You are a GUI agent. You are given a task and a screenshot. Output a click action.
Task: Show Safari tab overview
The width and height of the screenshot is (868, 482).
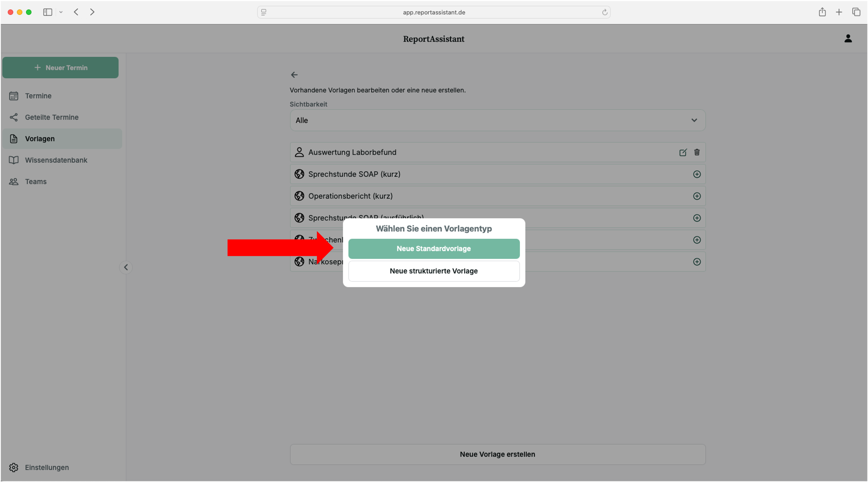856,12
